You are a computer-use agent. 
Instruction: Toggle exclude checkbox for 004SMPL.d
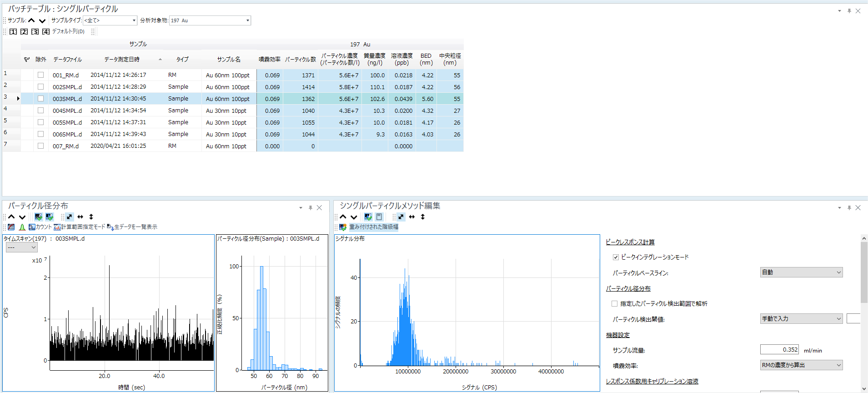[40, 111]
